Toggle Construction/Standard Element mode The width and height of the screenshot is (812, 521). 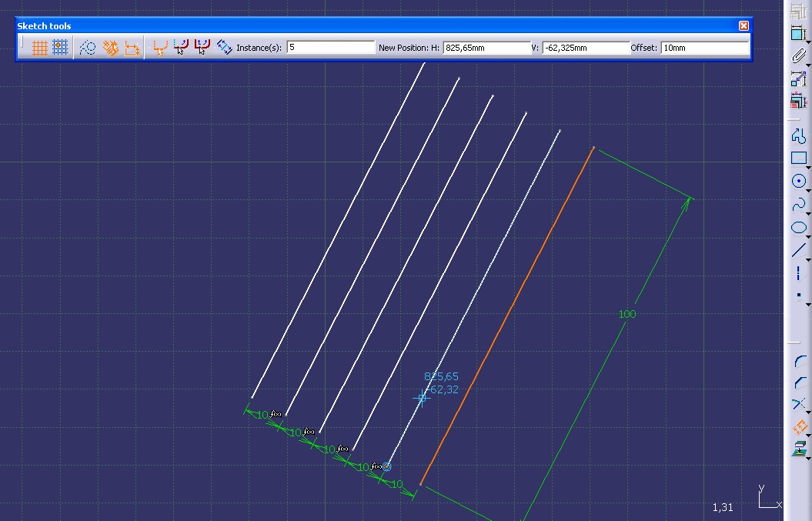point(87,48)
